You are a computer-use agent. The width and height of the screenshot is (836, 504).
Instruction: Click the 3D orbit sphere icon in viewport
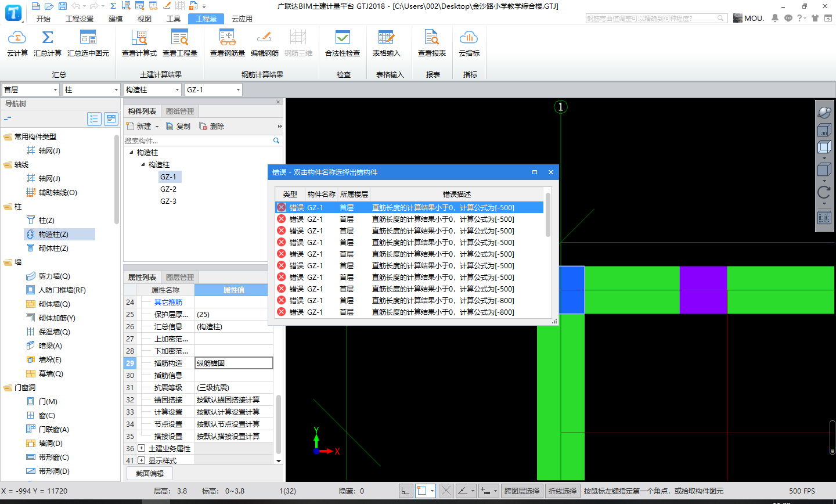824,112
